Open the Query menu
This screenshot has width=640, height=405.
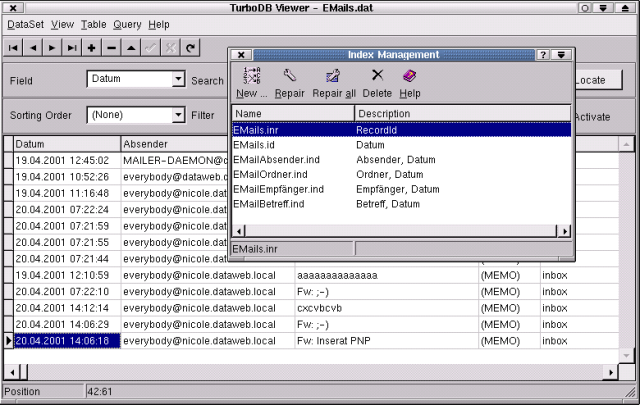pyautogui.click(x=127, y=24)
